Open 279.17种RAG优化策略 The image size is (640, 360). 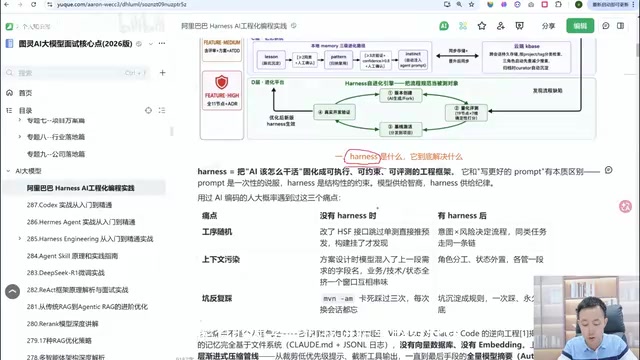pyautogui.click(x=59, y=340)
